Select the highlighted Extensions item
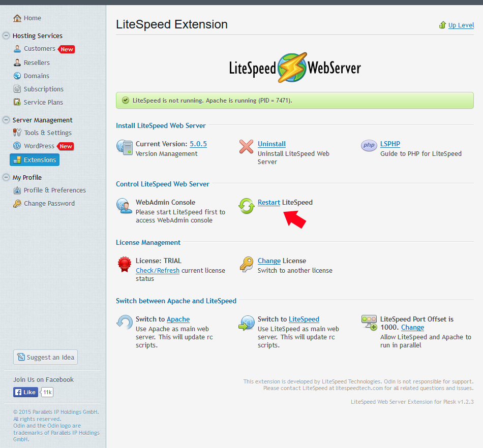The height and width of the screenshot is (448, 483). [x=35, y=159]
